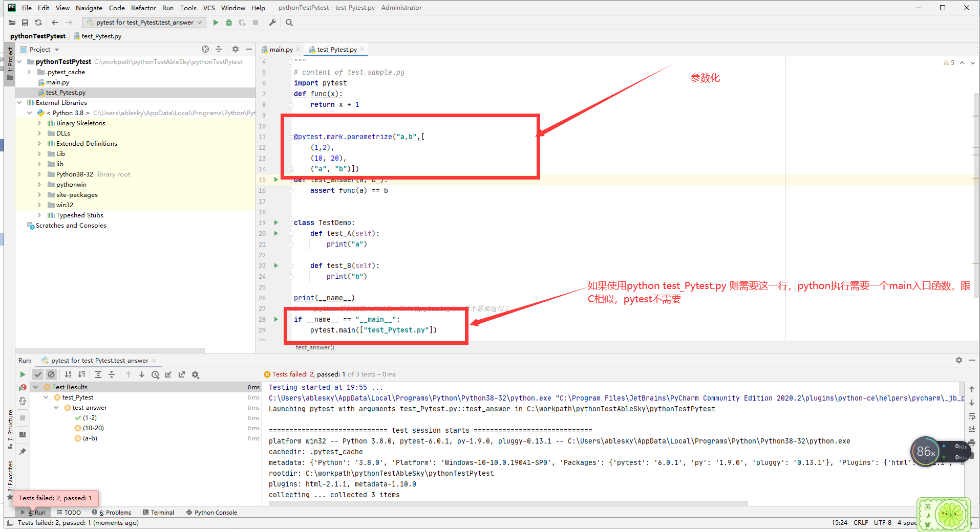This screenshot has height=532, width=980.
Task: Click the Open folder toolbar icon
Action: point(12,23)
